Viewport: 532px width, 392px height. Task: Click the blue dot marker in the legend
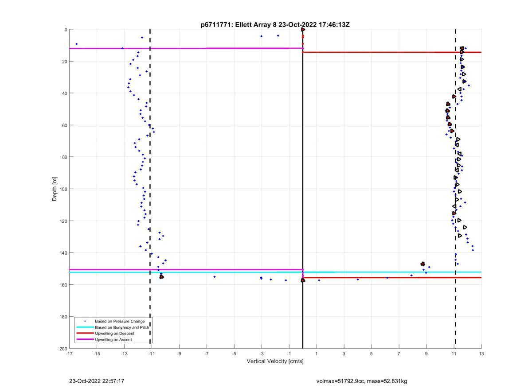click(x=85, y=321)
